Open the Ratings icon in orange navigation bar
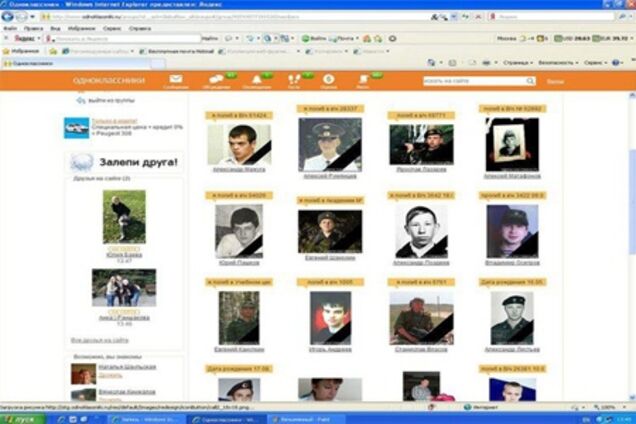 pos(328,80)
